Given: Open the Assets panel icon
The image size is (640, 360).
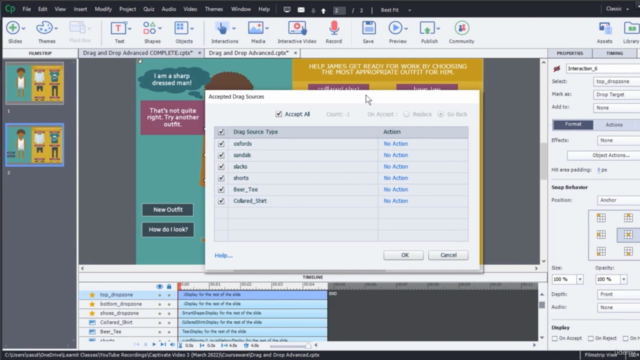Looking at the screenshot, I should [x=604, y=29].
